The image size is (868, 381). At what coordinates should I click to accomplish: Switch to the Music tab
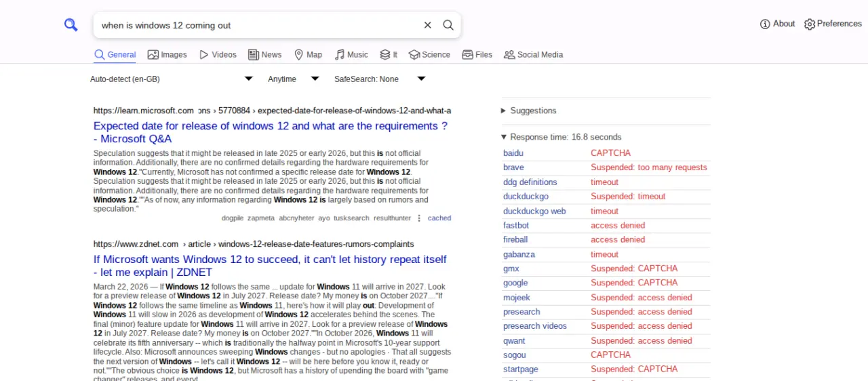pyautogui.click(x=351, y=55)
